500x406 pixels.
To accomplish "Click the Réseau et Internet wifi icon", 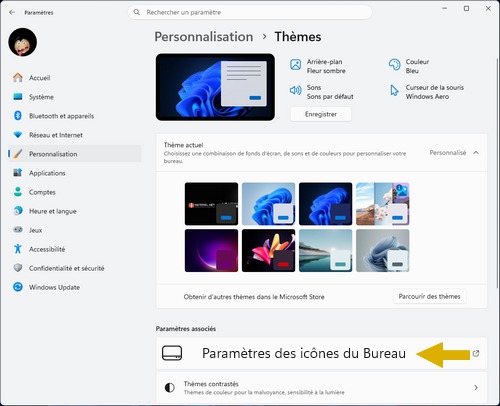I will [x=18, y=135].
